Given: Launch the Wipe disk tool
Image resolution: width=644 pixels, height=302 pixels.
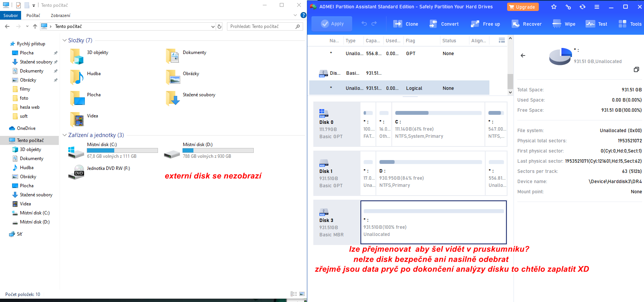Looking at the screenshot, I should click(557, 24).
